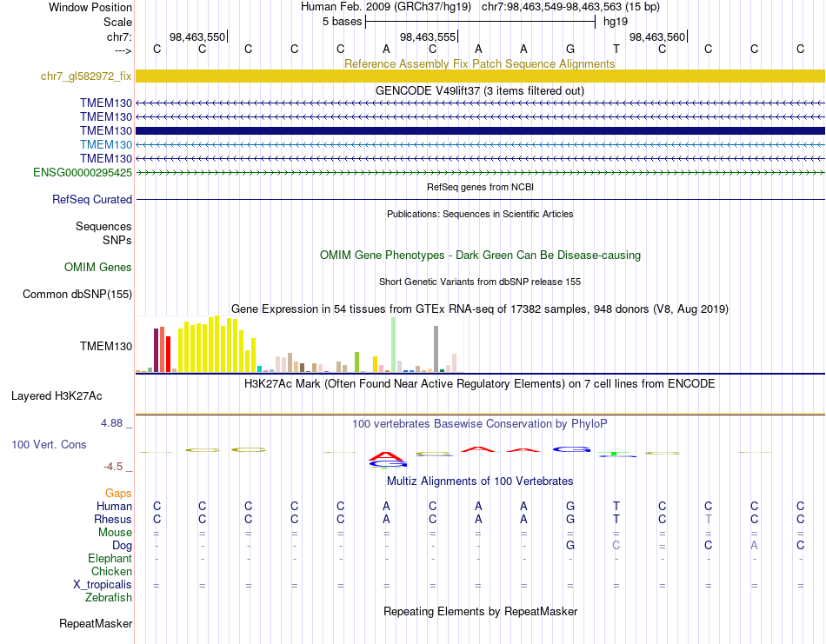Select the X_tropicalis species label
826x644 pixels.
coord(103,585)
